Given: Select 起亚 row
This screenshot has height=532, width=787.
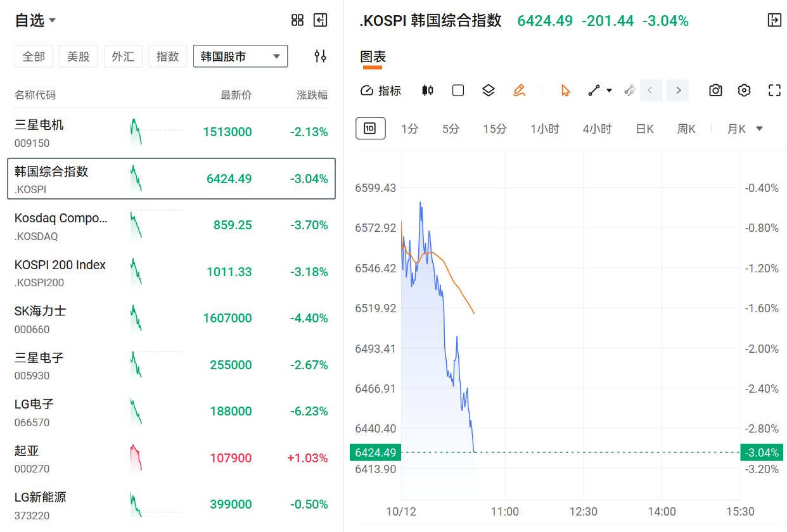Looking at the screenshot, I should point(171,459).
